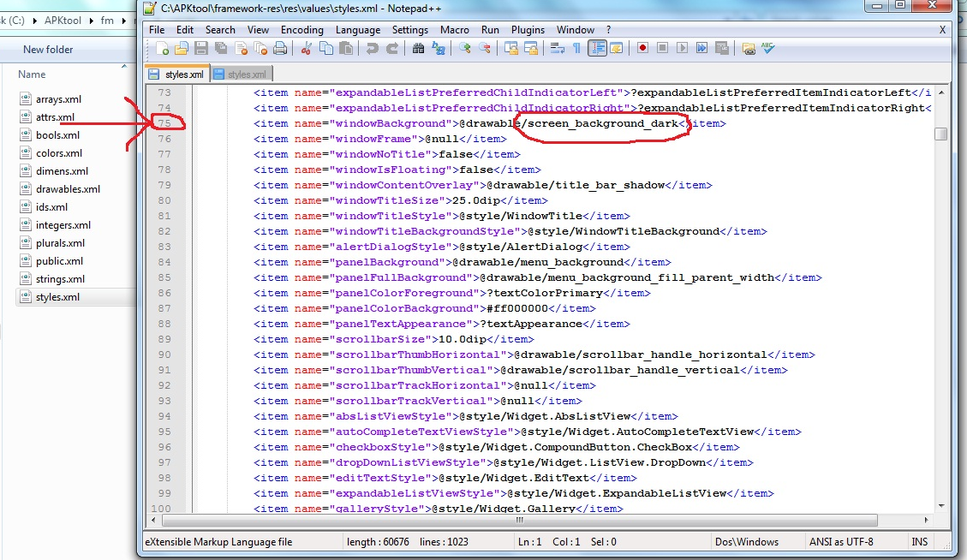
Task: Select public.xml in the Explorer file list
Action: 59,261
